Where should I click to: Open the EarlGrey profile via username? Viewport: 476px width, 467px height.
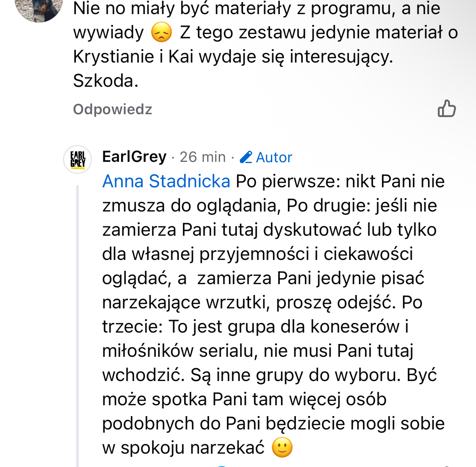pyautogui.click(x=134, y=157)
